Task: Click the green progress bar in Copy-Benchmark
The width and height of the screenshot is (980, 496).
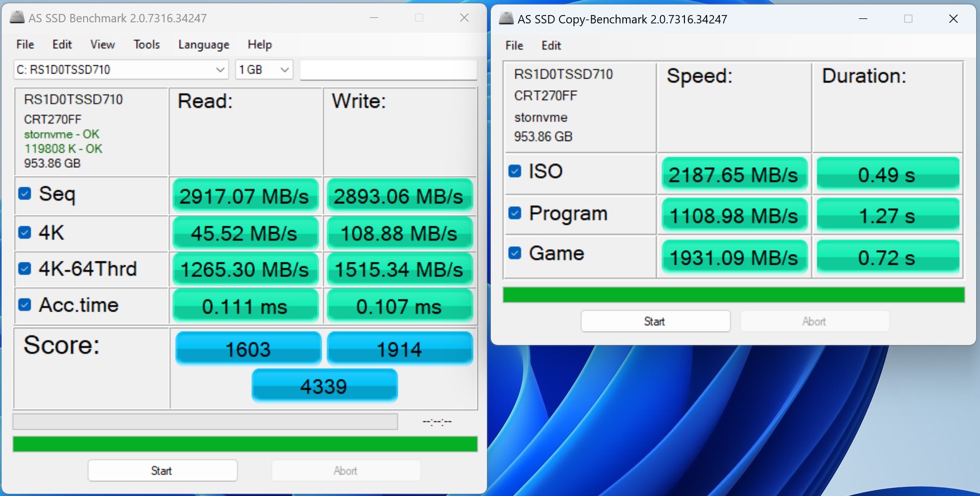Action: 733,295
